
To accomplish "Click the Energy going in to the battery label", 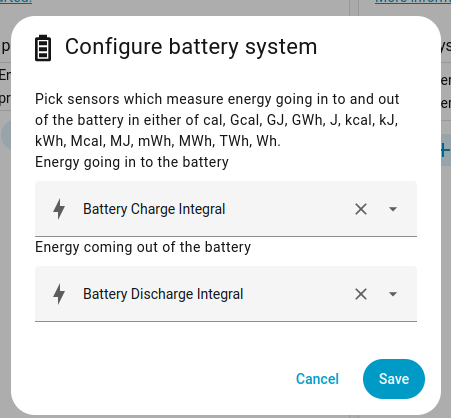I will 132,162.
